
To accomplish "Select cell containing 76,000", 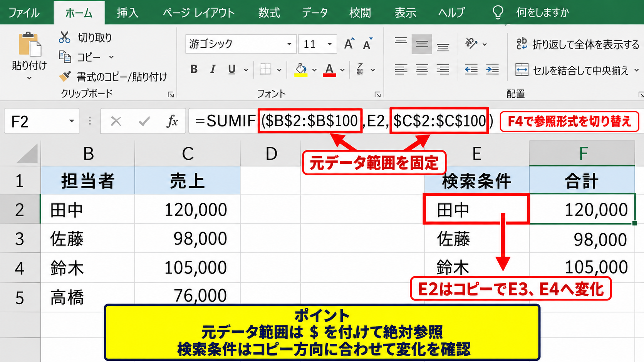I will (x=187, y=297).
